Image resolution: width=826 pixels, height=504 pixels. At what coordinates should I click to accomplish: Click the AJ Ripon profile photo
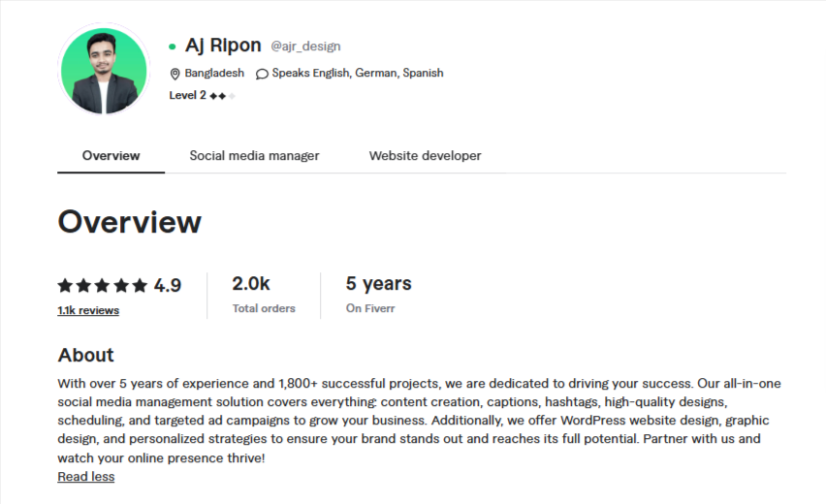104,70
